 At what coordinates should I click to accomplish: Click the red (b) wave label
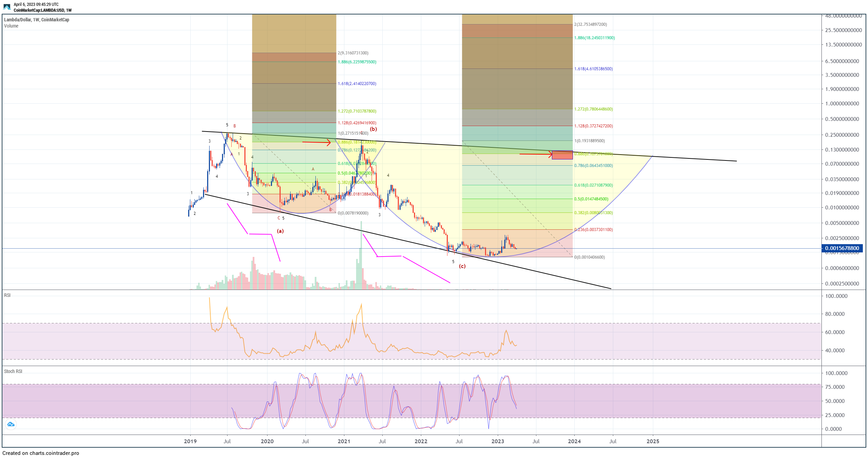coord(373,129)
